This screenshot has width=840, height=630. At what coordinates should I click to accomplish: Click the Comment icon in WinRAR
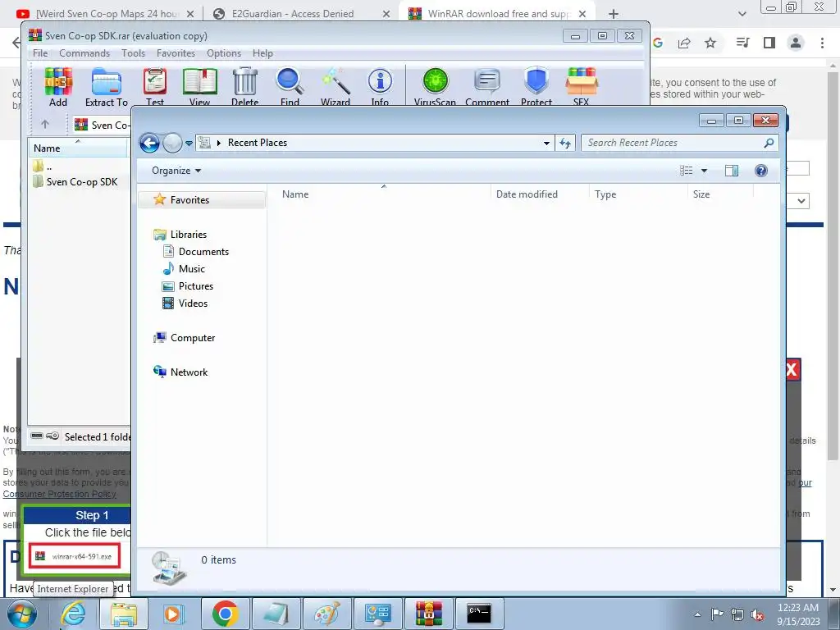(487, 86)
